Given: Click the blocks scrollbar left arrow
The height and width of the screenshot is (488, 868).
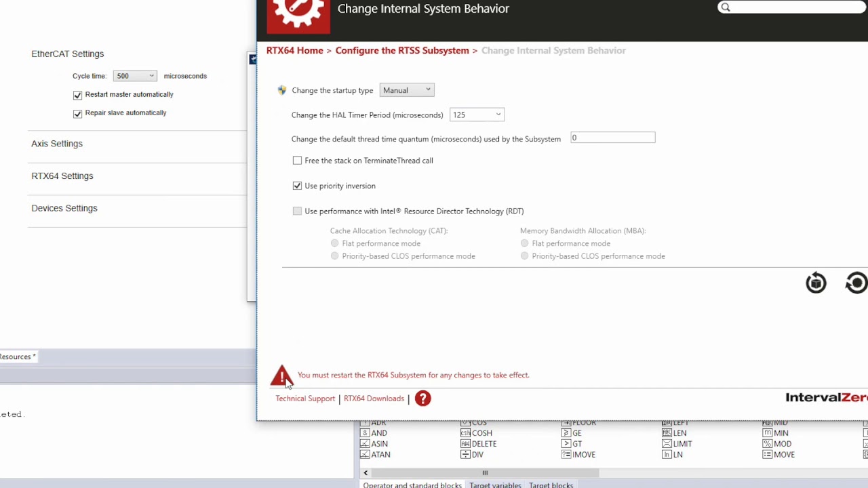Looking at the screenshot, I should (x=366, y=473).
